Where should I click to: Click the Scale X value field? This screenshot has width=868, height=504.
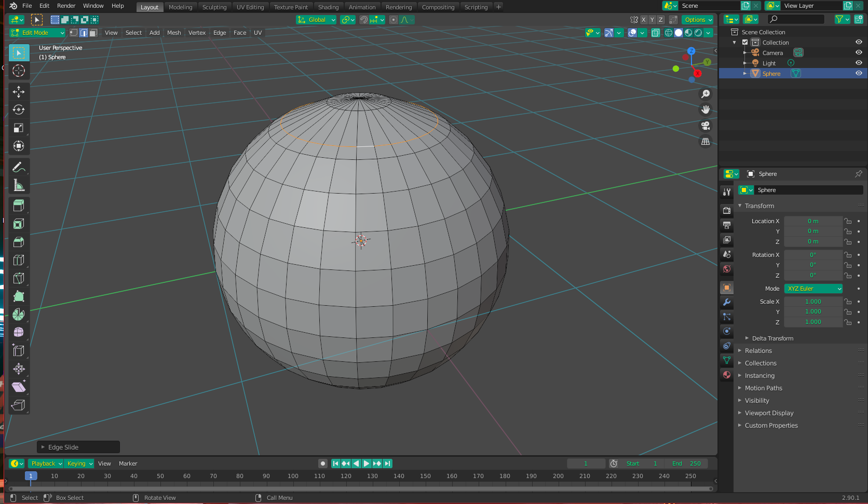coord(813,302)
